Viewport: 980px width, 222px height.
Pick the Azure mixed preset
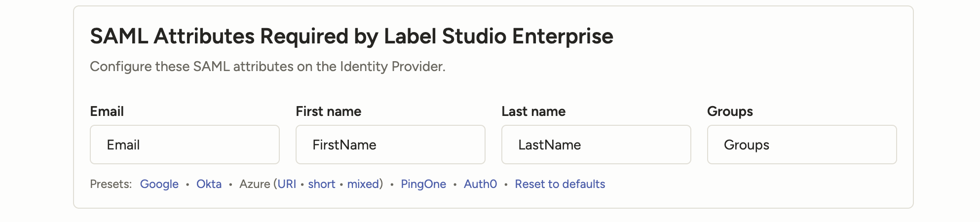363,184
